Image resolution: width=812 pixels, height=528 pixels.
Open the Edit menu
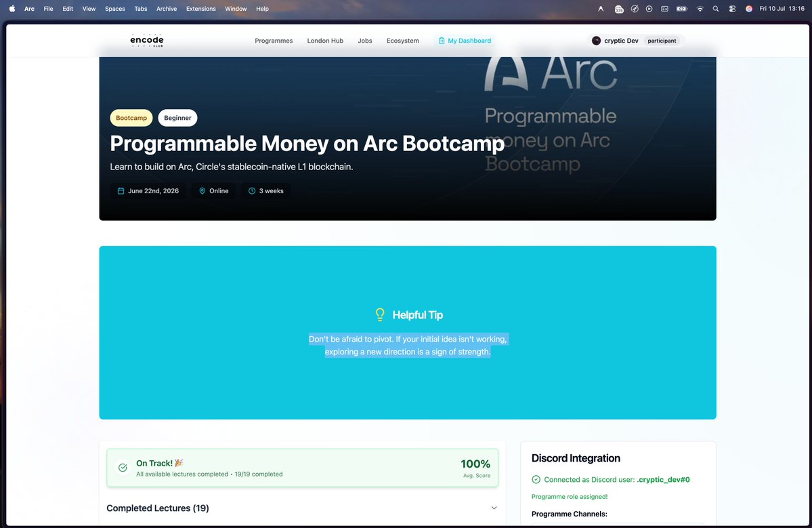68,9
